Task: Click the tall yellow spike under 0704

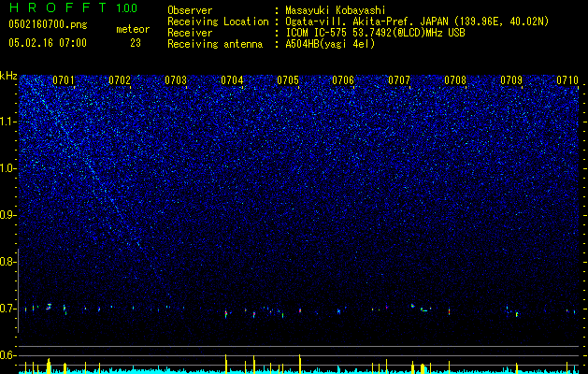Action: (x=225, y=363)
